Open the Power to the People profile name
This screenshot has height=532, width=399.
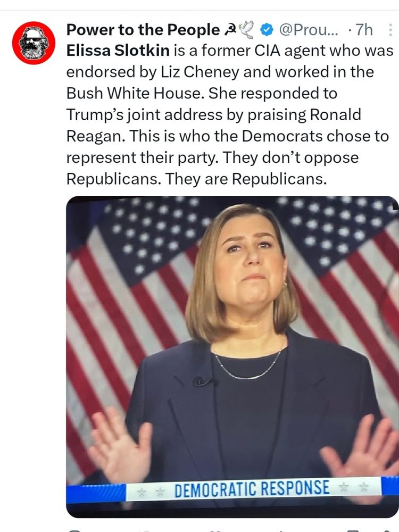(x=143, y=30)
